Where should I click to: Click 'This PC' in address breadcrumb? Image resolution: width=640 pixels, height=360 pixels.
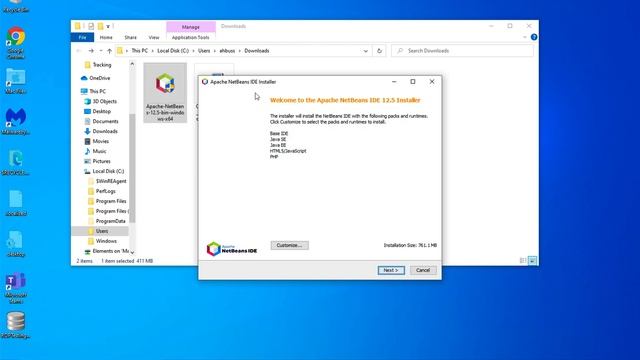click(140, 51)
